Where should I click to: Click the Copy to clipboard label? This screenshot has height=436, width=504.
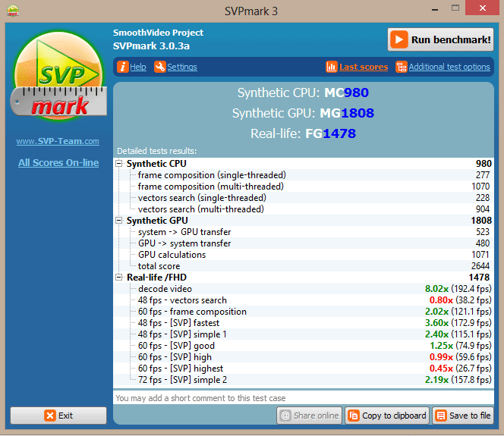pyautogui.click(x=394, y=416)
